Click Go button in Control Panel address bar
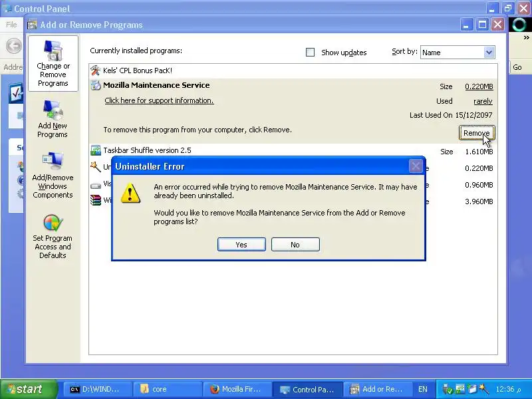532x399 pixels. point(517,67)
